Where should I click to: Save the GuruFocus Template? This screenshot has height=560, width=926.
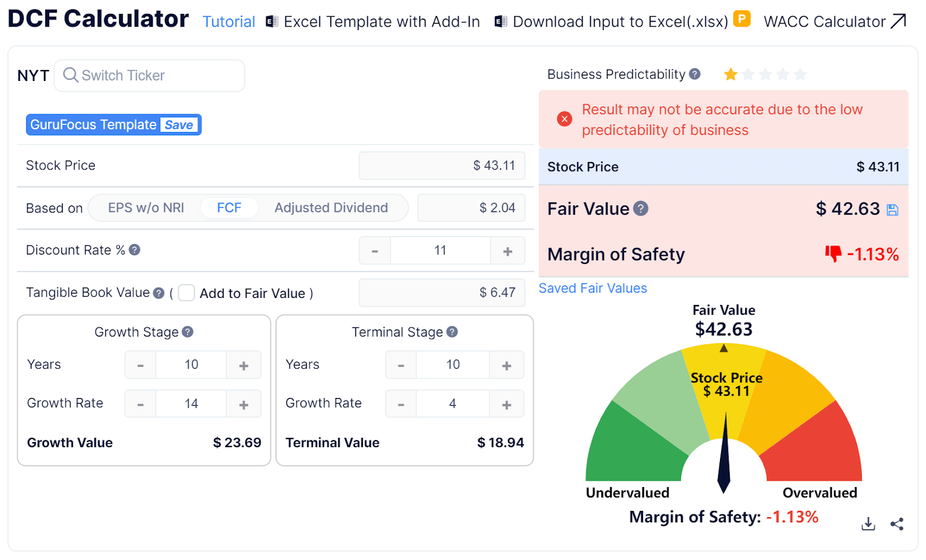tap(179, 124)
